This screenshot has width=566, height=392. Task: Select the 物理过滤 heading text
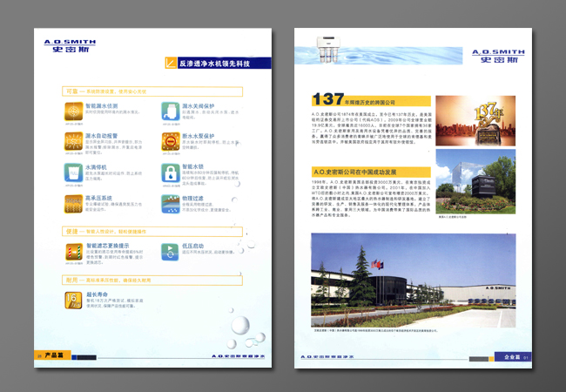192,198
